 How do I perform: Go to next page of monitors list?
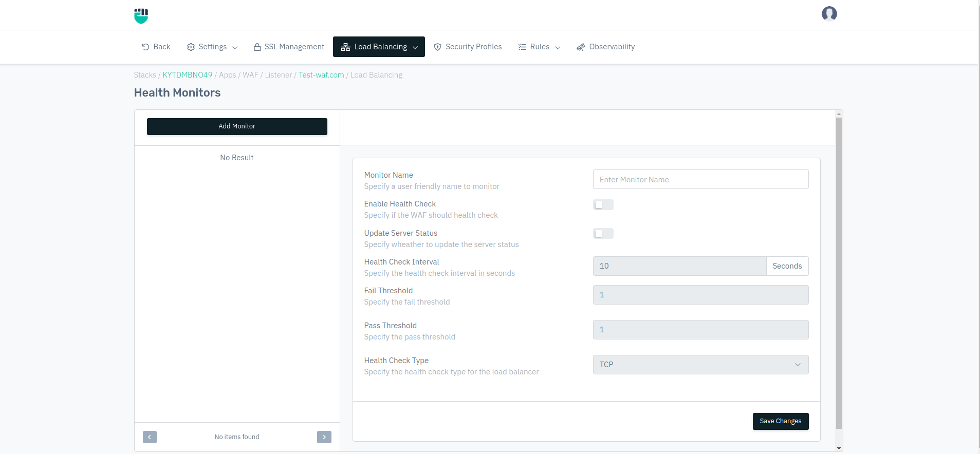(x=324, y=437)
